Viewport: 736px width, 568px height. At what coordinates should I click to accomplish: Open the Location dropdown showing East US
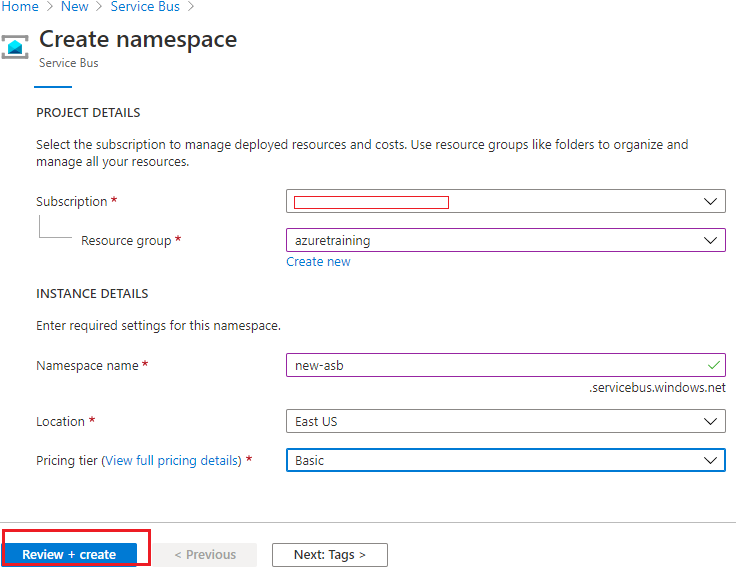point(505,421)
